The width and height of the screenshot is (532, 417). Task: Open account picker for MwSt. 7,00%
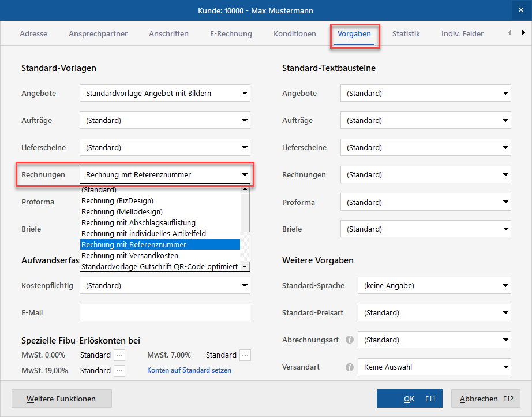coord(245,355)
